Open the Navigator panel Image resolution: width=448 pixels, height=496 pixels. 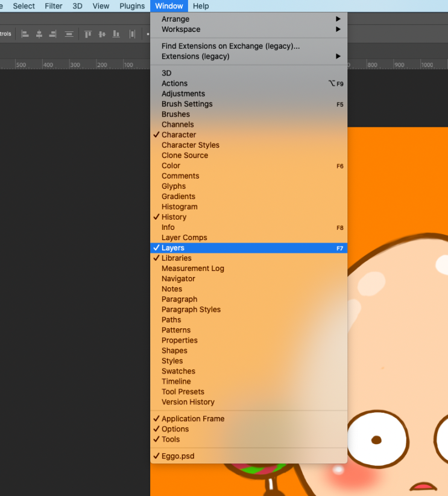[248, 279]
